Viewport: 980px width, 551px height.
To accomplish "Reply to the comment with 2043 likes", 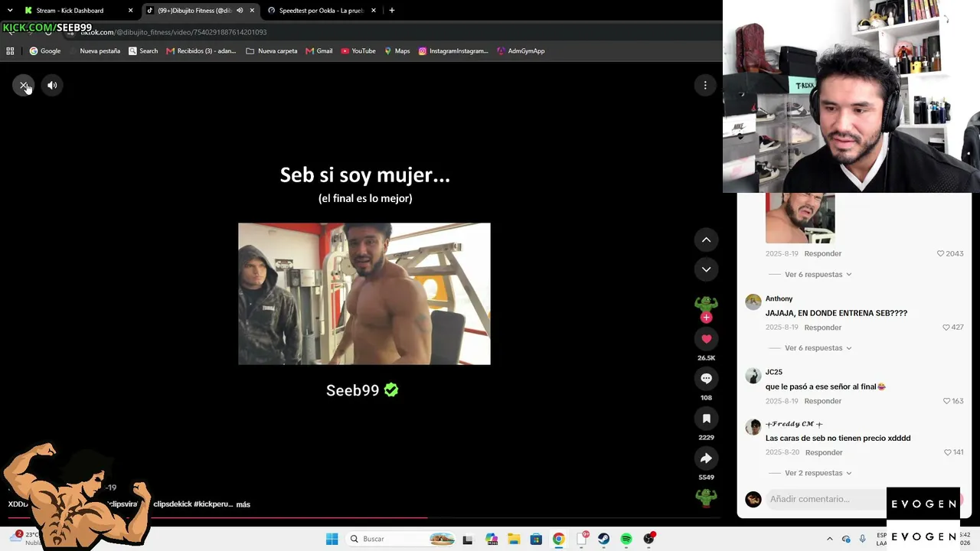I will click(822, 253).
